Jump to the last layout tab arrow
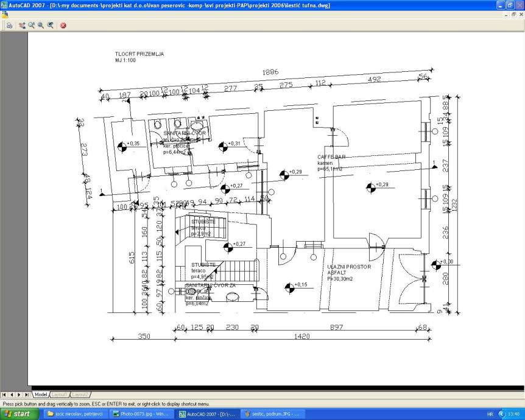 [27, 394]
